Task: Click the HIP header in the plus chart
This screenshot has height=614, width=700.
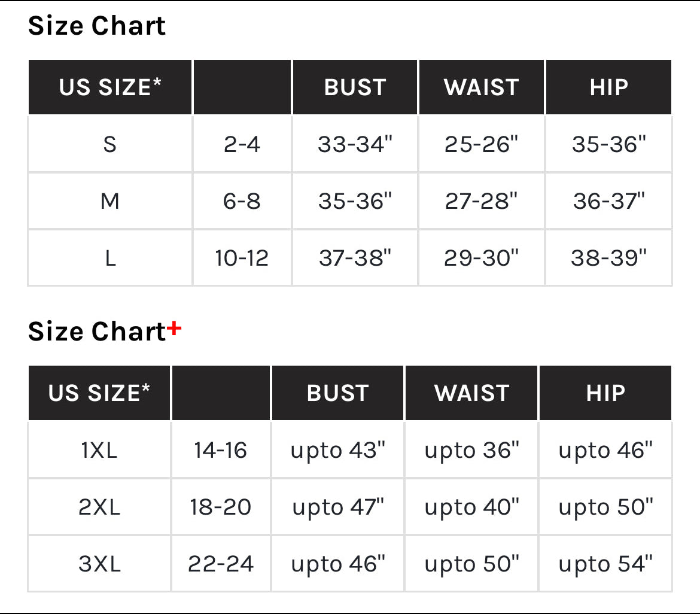Action: pos(605,393)
